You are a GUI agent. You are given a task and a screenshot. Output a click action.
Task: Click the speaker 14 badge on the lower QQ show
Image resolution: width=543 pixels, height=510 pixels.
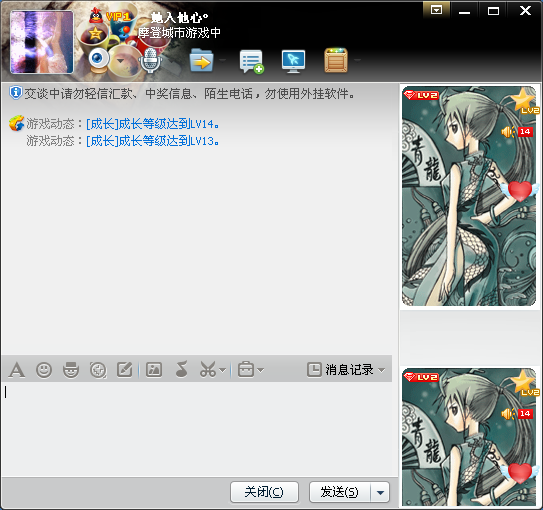tap(517, 413)
